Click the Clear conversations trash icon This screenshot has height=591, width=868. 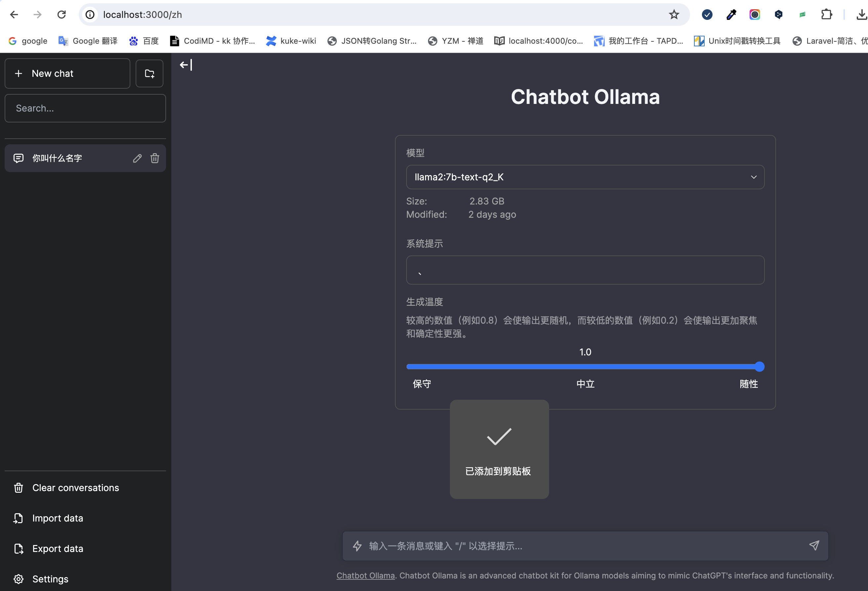click(x=19, y=487)
